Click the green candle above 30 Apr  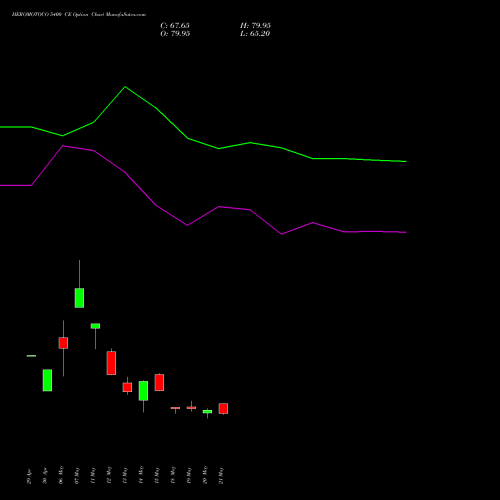click(47, 380)
